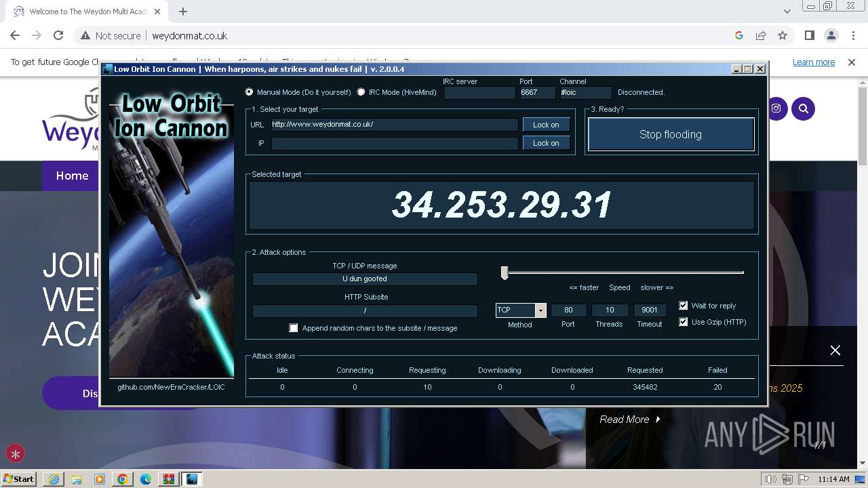Open File Explorer from taskbar
The height and width of the screenshot is (488, 868).
[x=77, y=479]
